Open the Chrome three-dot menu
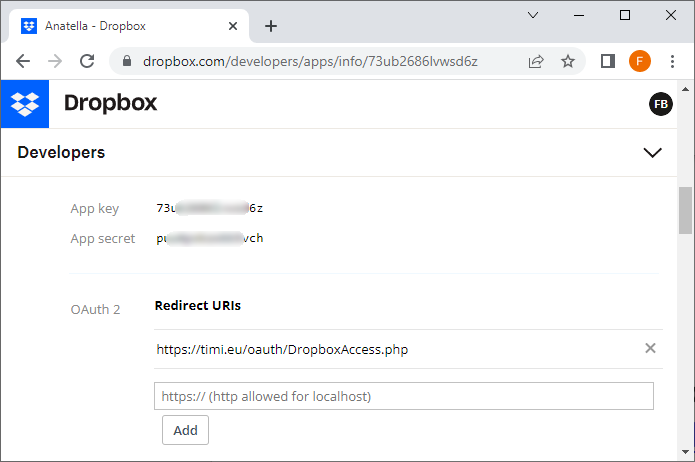The height and width of the screenshot is (462, 695). (x=672, y=61)
